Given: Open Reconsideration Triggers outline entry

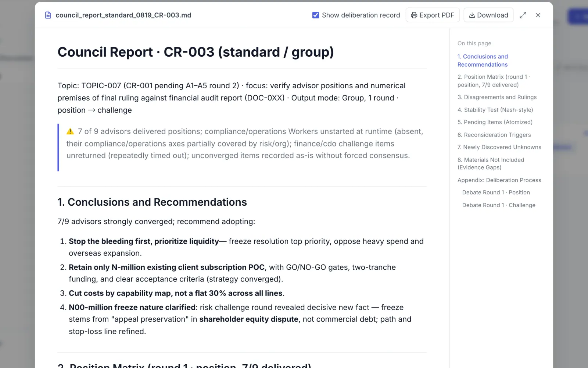Looking at the screenshot, I should [x=494, y=135].
